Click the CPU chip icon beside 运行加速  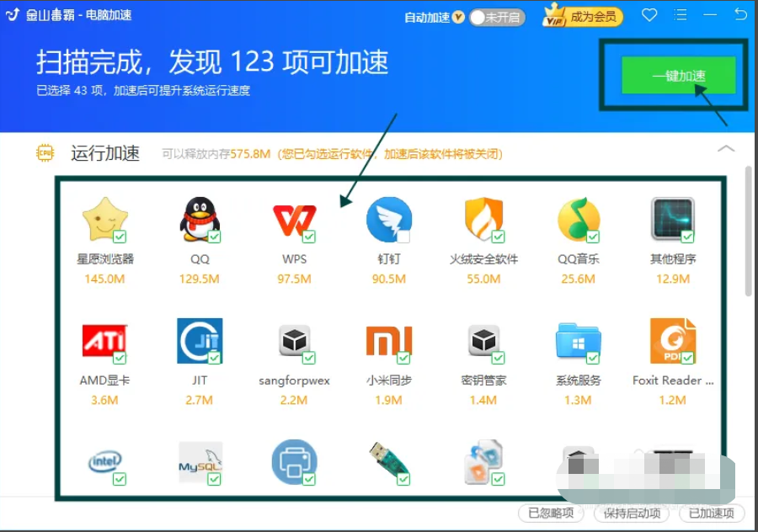[x=45, y=152]
